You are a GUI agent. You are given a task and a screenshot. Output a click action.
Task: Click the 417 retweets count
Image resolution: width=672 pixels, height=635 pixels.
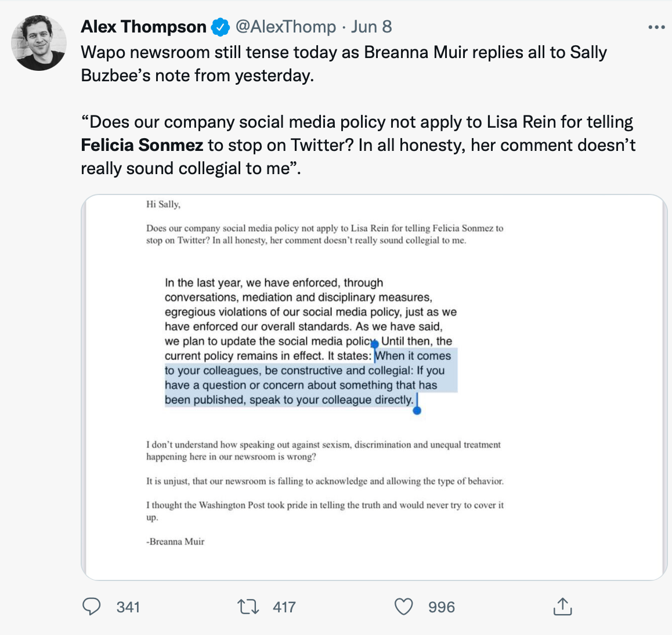pos(284,607)
